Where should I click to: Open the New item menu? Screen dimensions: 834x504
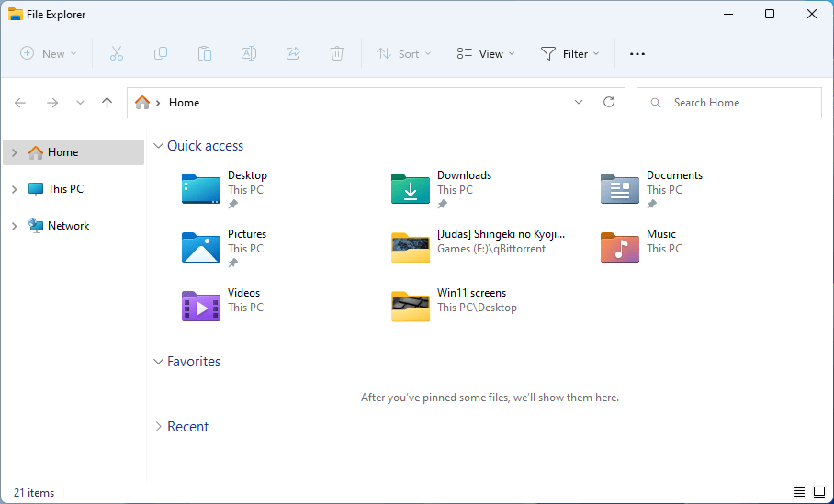[x=49, y=53]
